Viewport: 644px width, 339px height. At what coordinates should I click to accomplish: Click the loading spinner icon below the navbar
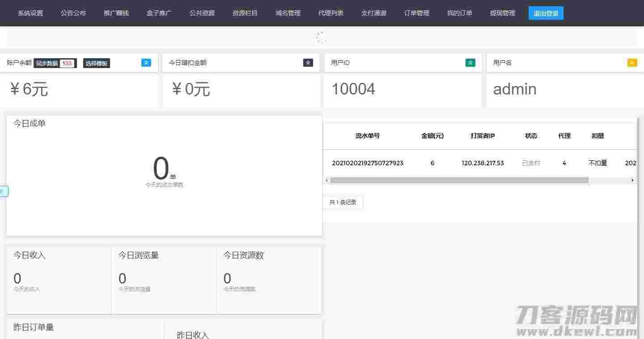tap(321, 38)
